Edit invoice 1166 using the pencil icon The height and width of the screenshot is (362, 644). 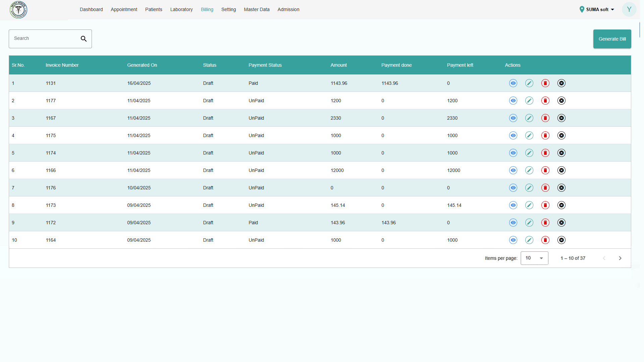click(529, 170)
